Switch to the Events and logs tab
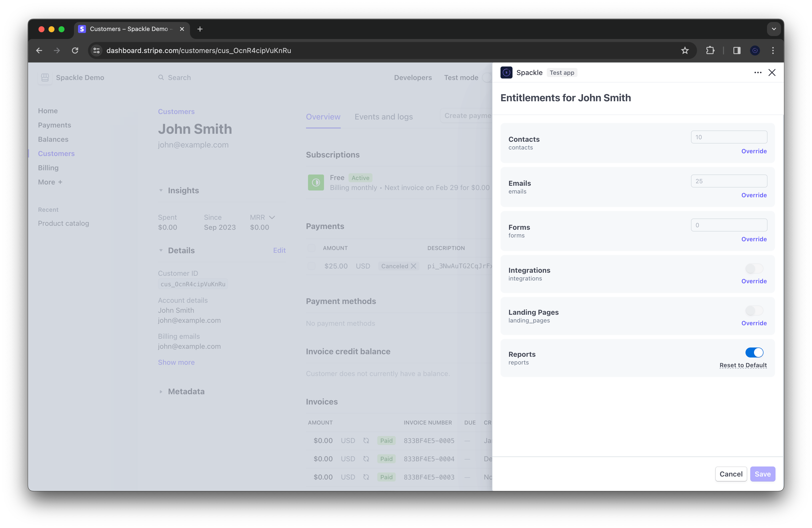812x528 pixels. point(383,116)
